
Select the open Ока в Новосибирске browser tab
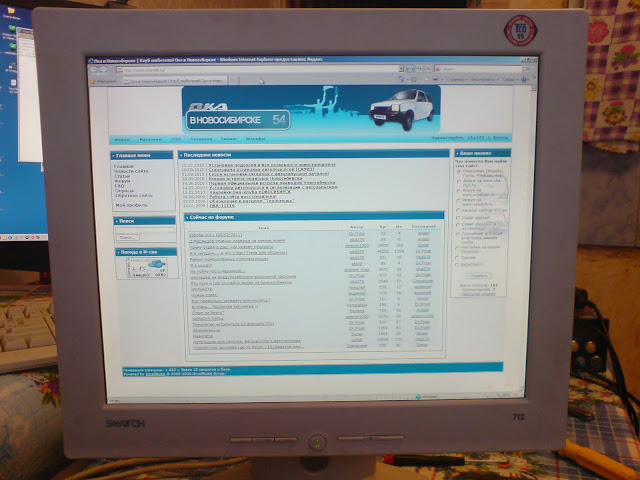174,81
